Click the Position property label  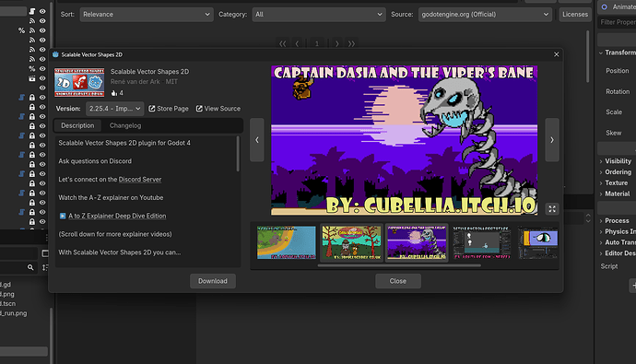coord(617,71)
